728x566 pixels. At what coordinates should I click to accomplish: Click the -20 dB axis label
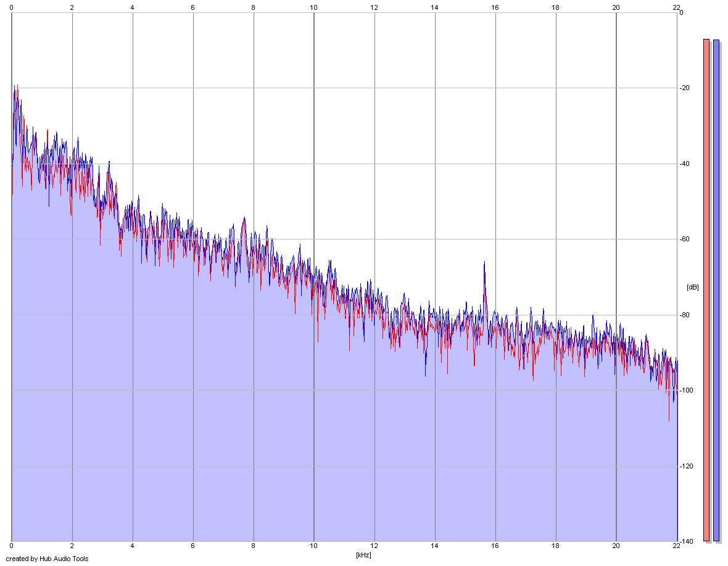[685, 88]
